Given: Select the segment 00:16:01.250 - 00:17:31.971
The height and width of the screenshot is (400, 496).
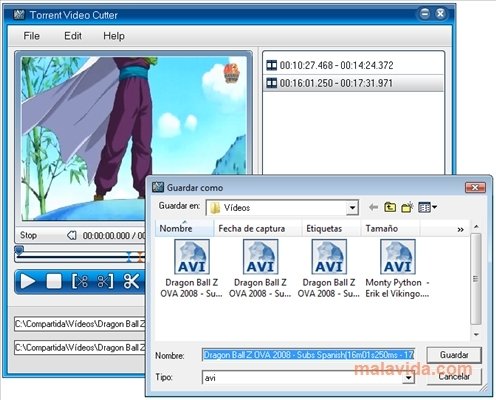Looking at the screenshot, I should (353, 83).
